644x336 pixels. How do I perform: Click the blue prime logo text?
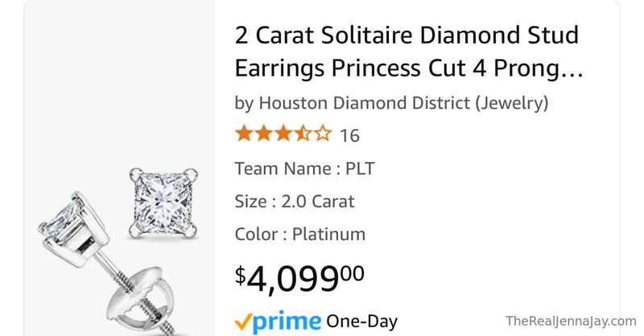coord(287,322)
